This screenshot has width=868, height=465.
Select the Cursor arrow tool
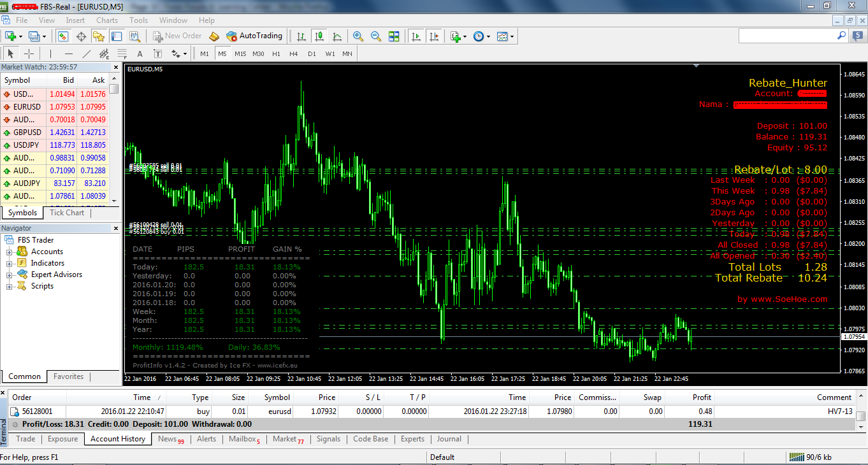pyautogui.click(x=11, y=54)
